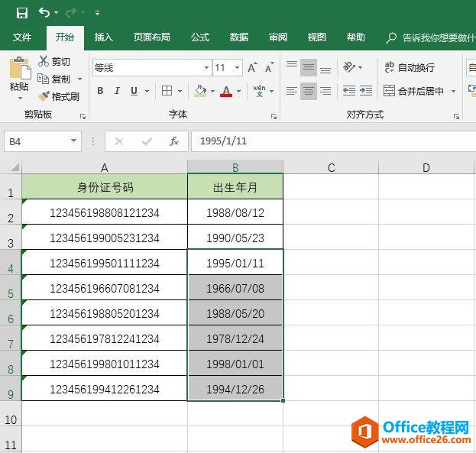Toggle align text right
This screenshot has width=476, height=453.
click(325, 91)
